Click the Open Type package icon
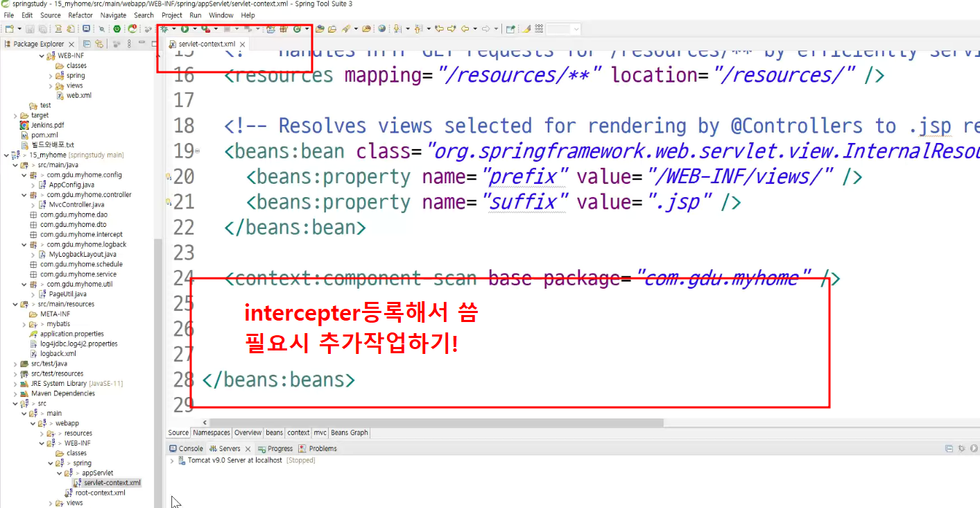 click(320, 29)
